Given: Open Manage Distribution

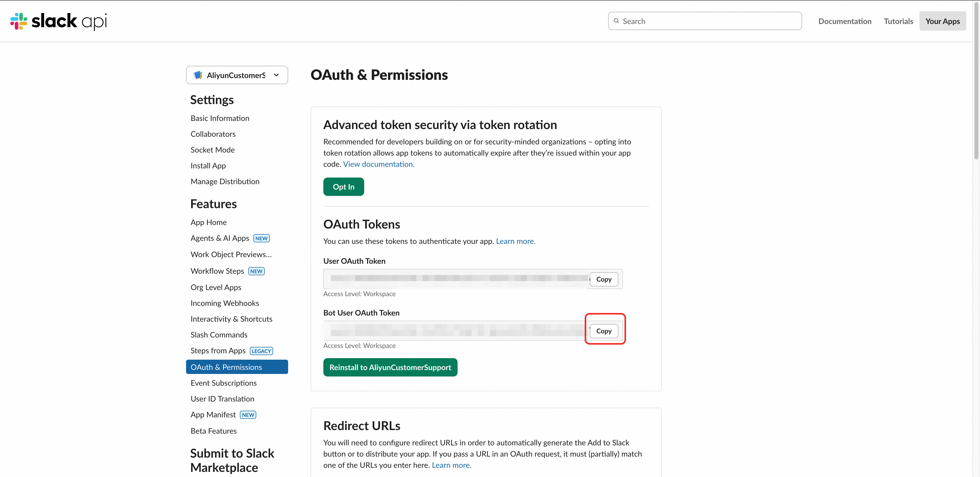Looking at the screenshot, I should 225,181.
